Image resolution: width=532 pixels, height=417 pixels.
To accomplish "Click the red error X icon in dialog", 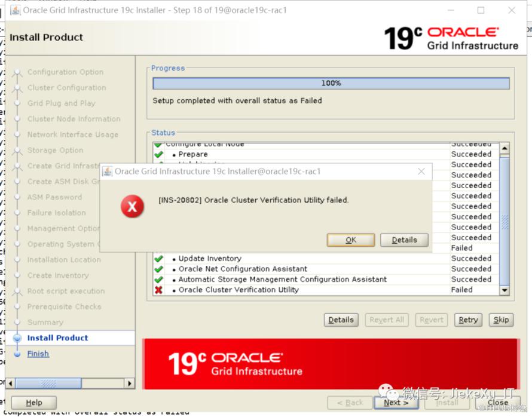I will tap(132, 206).
